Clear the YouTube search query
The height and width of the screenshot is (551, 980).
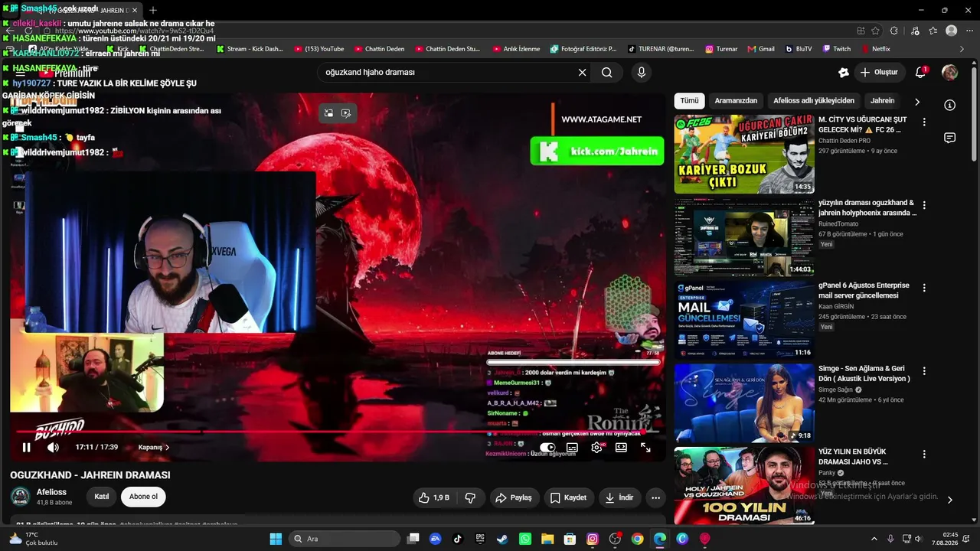582,72
